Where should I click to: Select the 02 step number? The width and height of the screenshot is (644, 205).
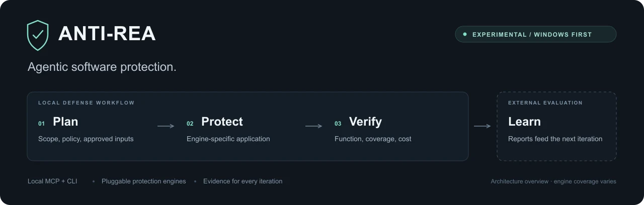pyautogui.click(x=190, y=124)
